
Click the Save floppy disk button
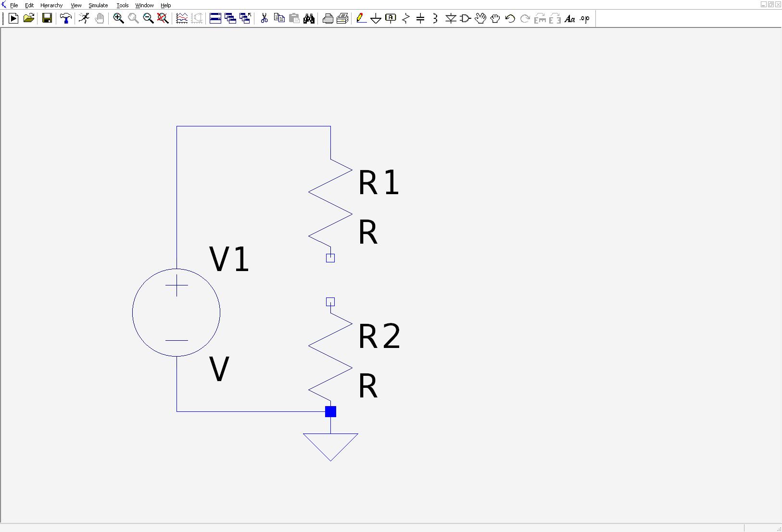pyautogui.click(x=47, y=19)
